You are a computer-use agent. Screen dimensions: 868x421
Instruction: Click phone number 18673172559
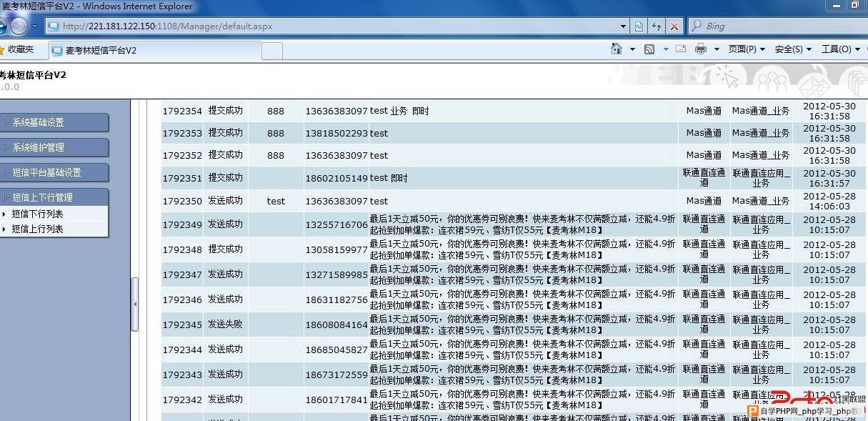336,375
